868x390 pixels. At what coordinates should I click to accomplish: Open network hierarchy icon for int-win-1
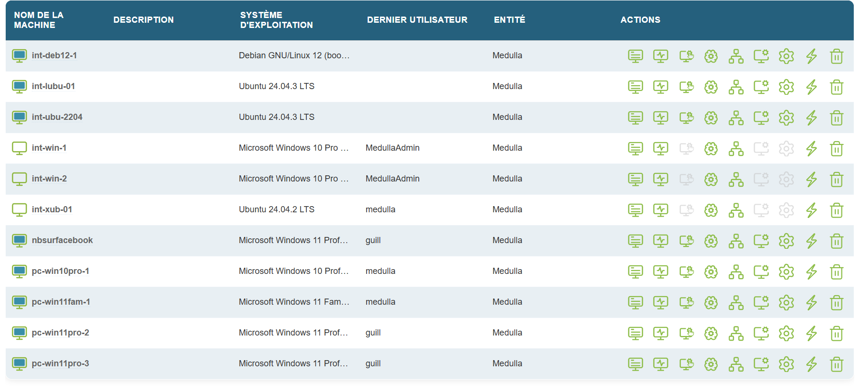tap(736, 149)
